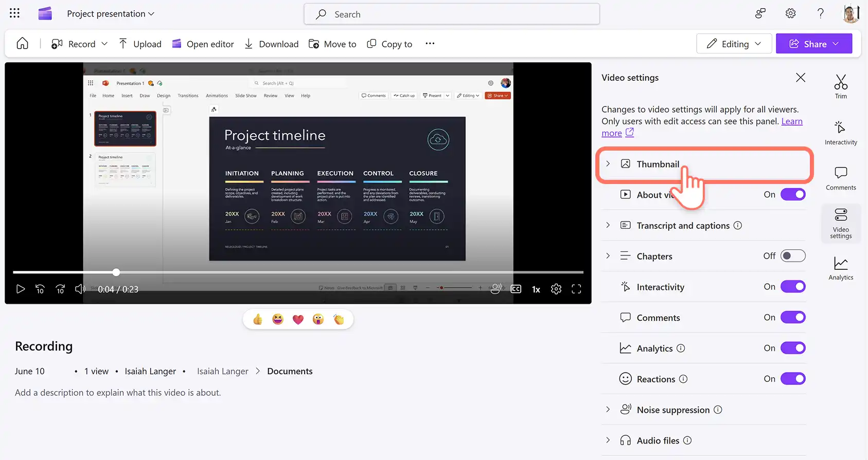Follow the Learn more link
The height and width of the screenshot is (460, 868).
(702, 127)
